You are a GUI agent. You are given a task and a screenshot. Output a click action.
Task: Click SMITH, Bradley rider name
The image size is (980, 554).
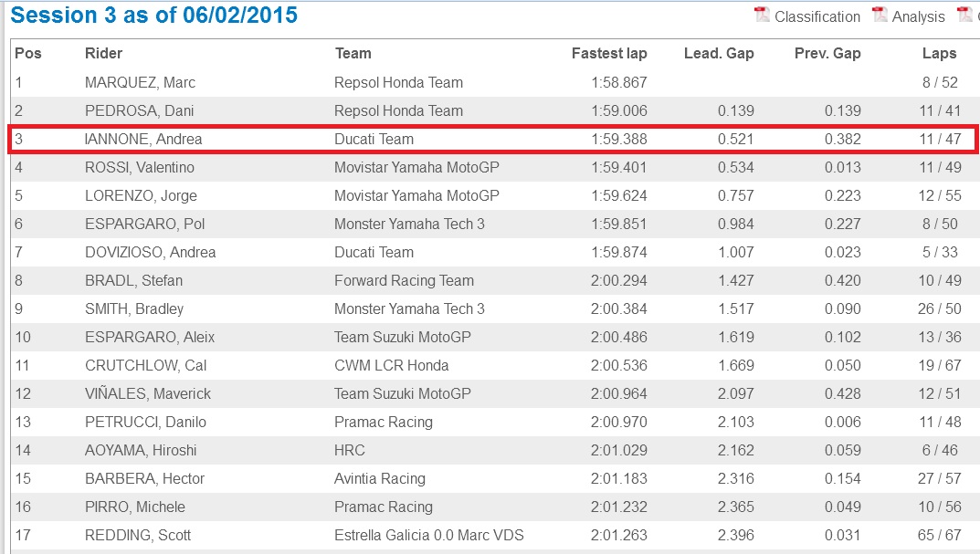pyautogui.click(x=134, y=309)
